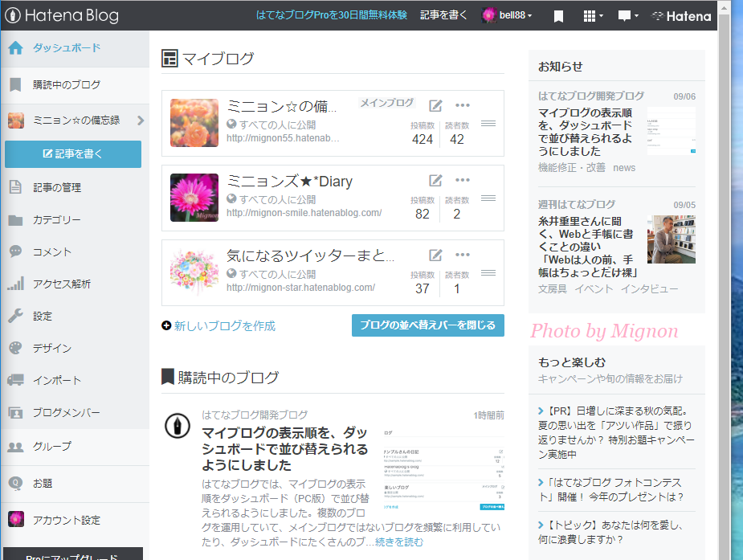The height and width of the screenshot is (560, 743).
Task: Click the Hatena logo in header
Action: click(x=681, y=16)
